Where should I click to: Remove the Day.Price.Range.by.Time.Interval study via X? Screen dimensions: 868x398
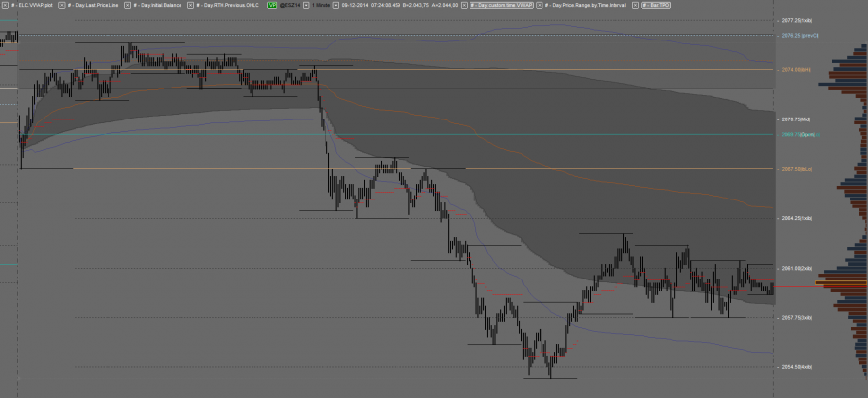pyautogui.click(x=540, y=5)
